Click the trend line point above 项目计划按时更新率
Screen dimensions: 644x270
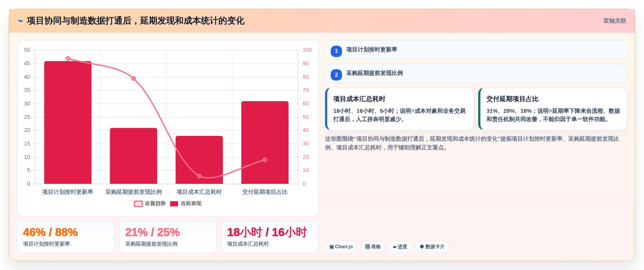[x=68, y=58]
